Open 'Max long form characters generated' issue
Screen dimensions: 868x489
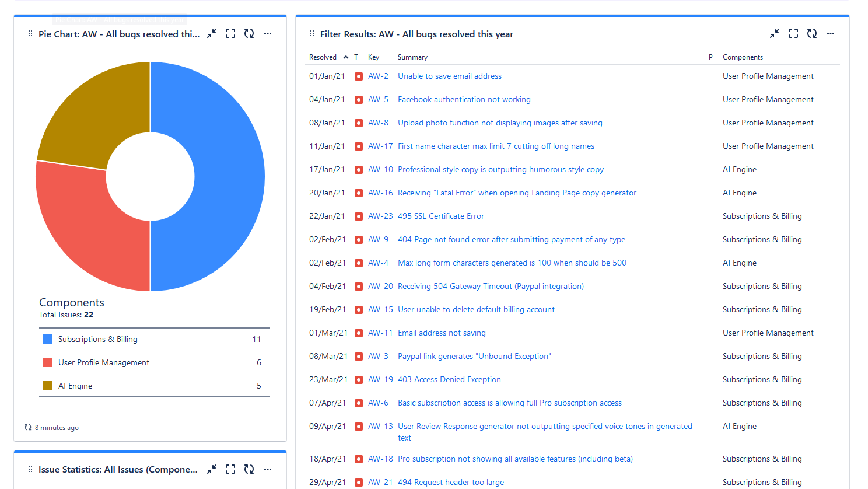(512, 263)
